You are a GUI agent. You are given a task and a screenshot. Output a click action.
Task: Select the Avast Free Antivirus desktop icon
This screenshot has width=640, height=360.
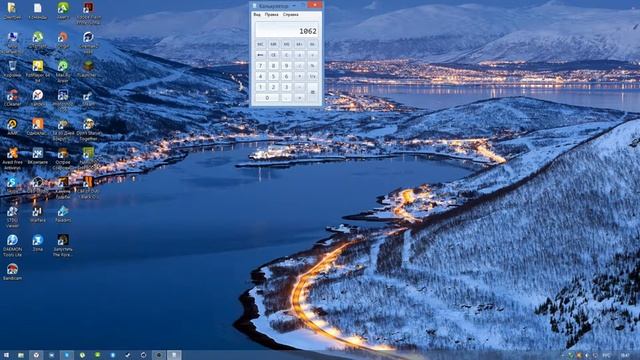(x=12, y=158)
